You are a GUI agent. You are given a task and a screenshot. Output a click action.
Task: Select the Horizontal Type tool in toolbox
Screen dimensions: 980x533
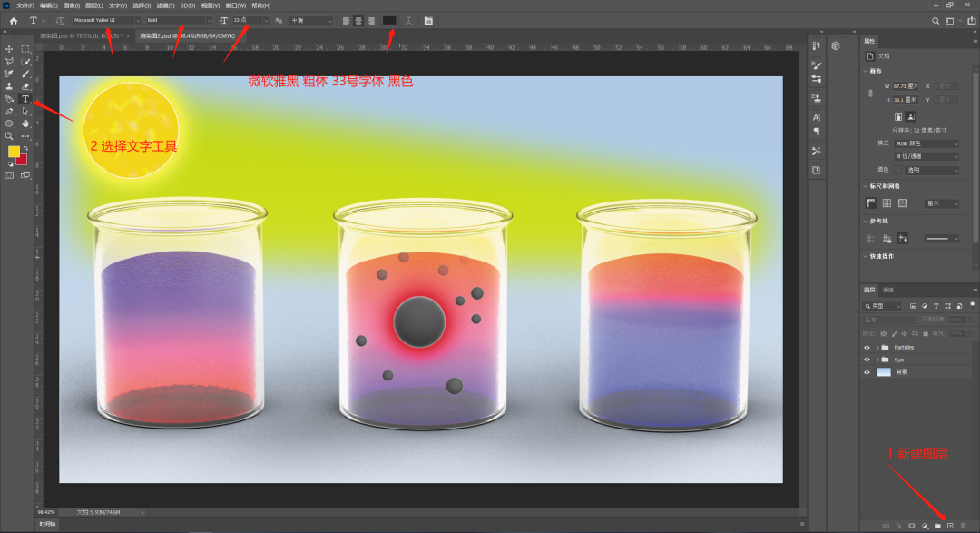coord(25,99)
